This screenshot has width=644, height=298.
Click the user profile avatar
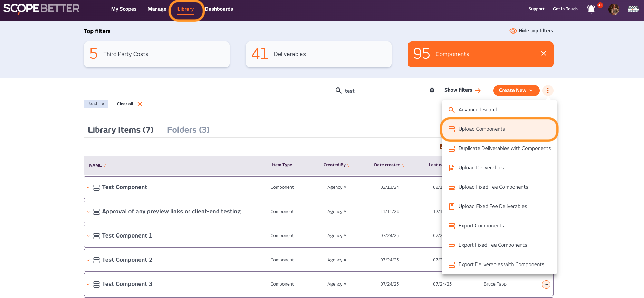point(614,9)
